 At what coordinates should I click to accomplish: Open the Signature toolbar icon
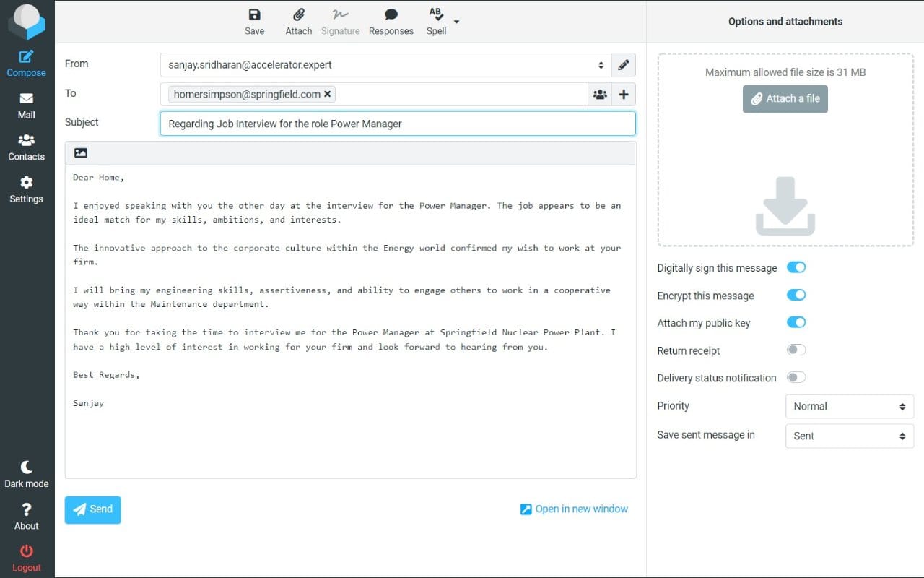340,20
